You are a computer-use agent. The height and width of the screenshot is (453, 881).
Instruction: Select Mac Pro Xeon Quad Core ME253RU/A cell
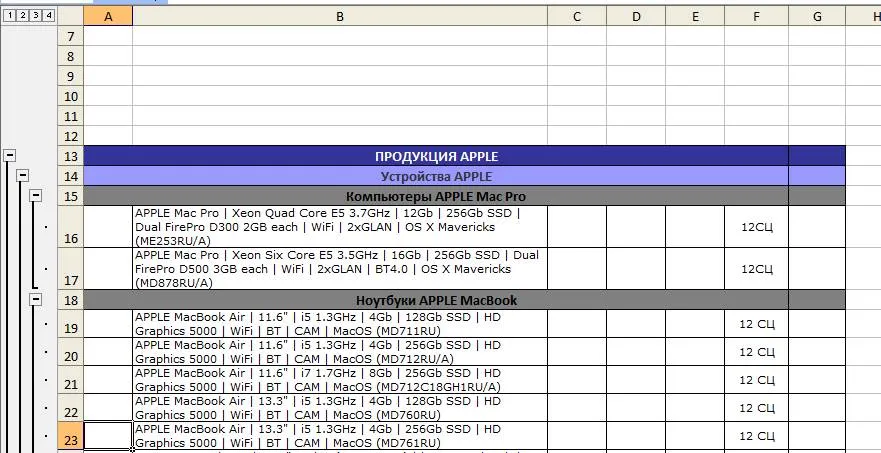click(340, 226)
